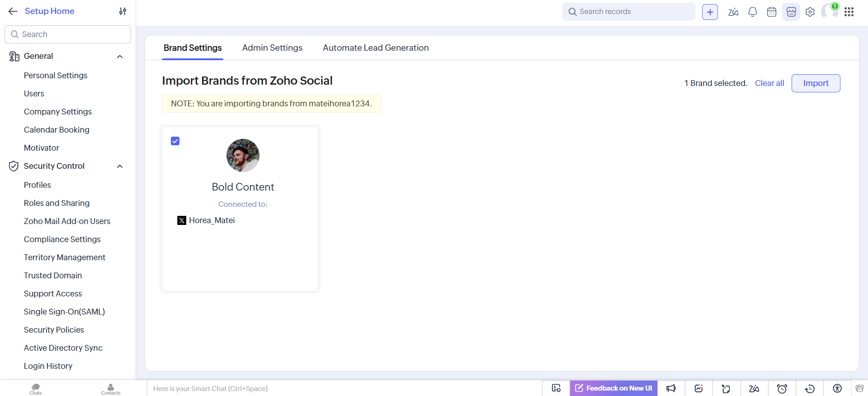Click the Bold Content profile picture
868x396 pixels.
[243, 155]
